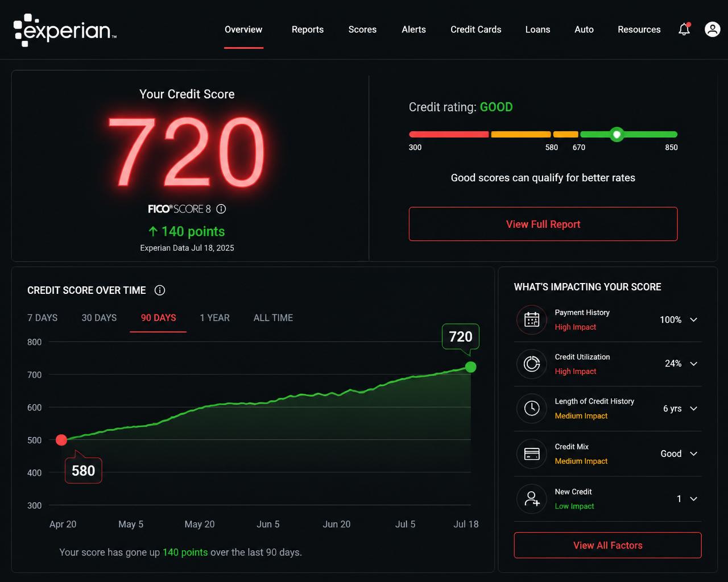This screenshot has width=728, height=582.
Task: Click the large 720 credit score
Action: tap(187, 152)
